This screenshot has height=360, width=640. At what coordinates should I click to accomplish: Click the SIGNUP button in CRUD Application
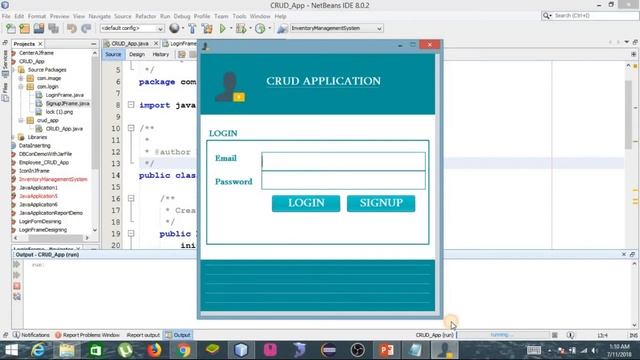381,203
